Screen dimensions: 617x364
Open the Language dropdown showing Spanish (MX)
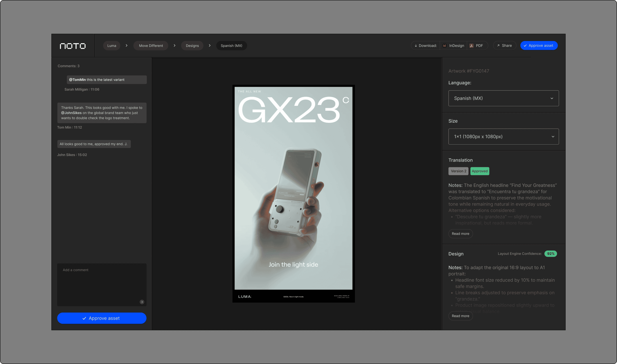point(503,98)
